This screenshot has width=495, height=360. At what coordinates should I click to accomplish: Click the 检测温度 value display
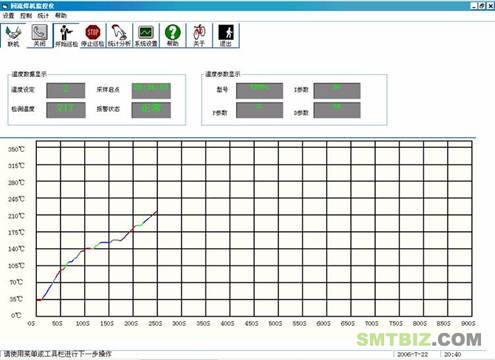coord(66,110)
